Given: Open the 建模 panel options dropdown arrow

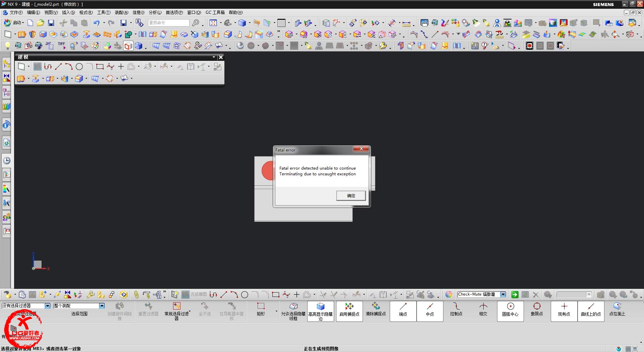Looking at the screenshot, I should pyautogui.click(x=214, y=57).
